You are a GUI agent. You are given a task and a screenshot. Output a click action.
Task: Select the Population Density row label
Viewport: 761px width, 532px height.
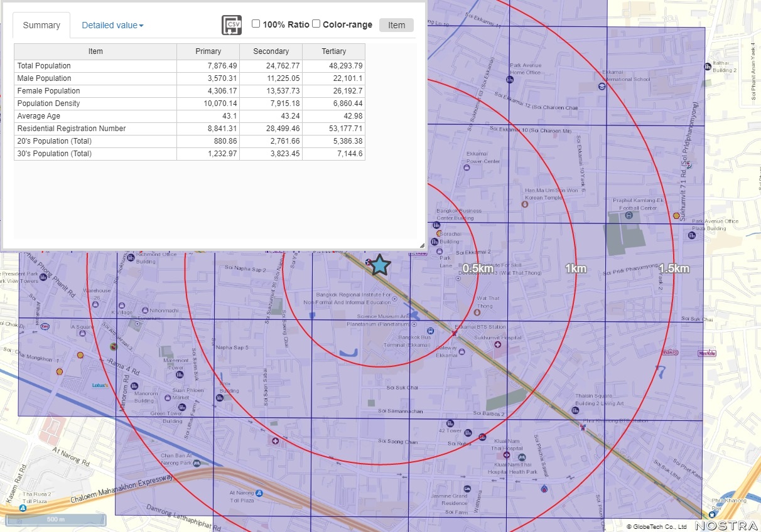coord(48,104)
